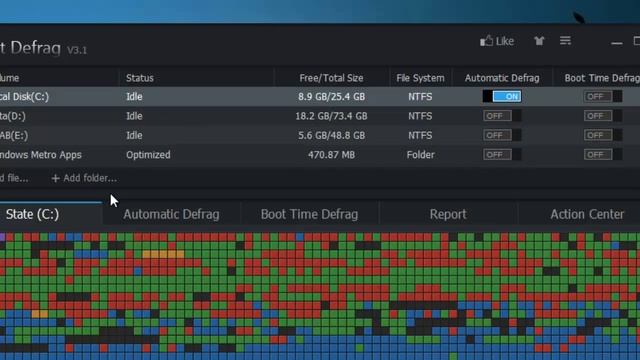Image resolution: width=640 pixels, height=360 pixels.
Task: Click the 470.87 MB size value
Action: pos(331,155)
